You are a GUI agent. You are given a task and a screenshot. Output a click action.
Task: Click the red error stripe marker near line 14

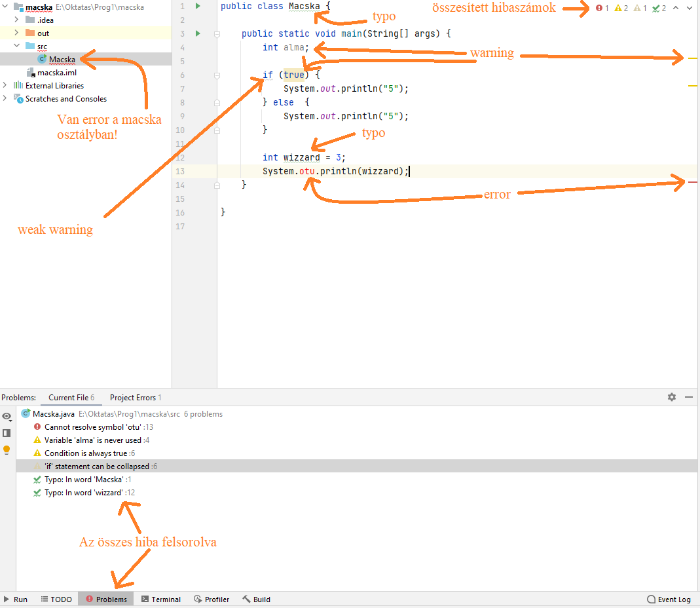(692, 182)
